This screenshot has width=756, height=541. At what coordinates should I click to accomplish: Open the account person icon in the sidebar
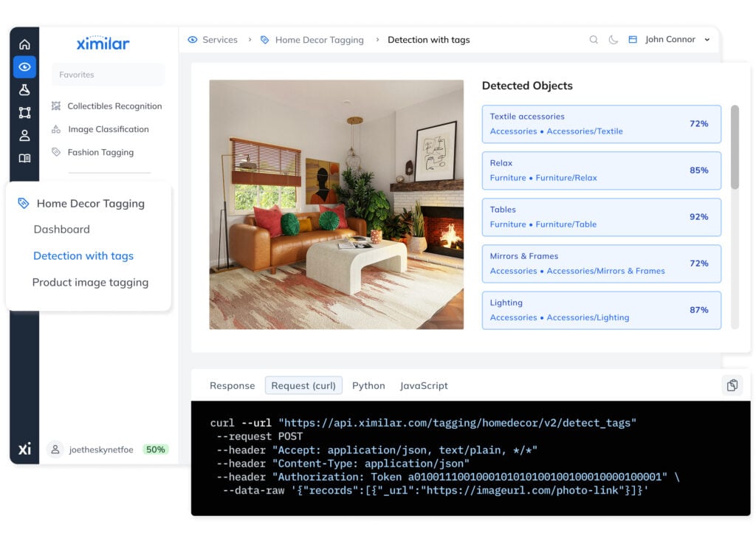pos(24,135)
